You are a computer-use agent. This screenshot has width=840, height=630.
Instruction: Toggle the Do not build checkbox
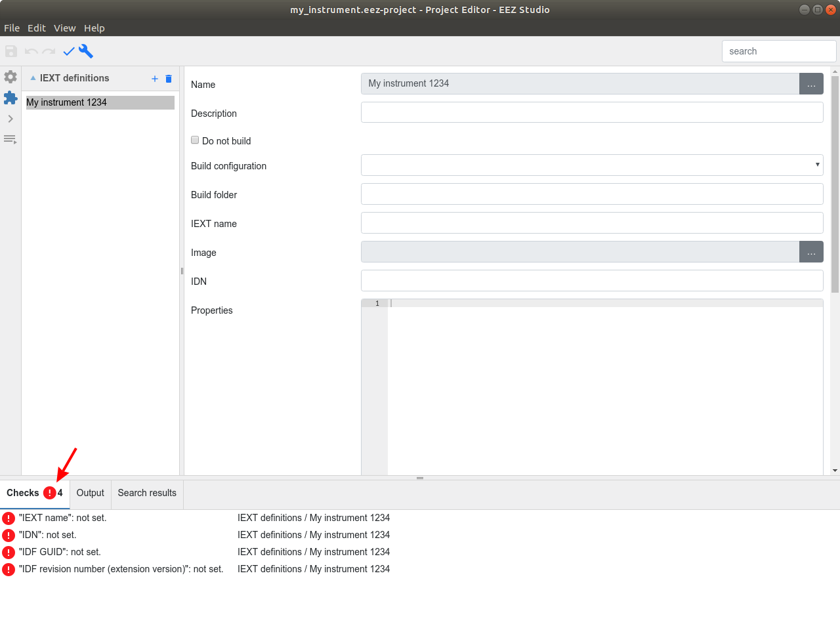tap(195, 140)
